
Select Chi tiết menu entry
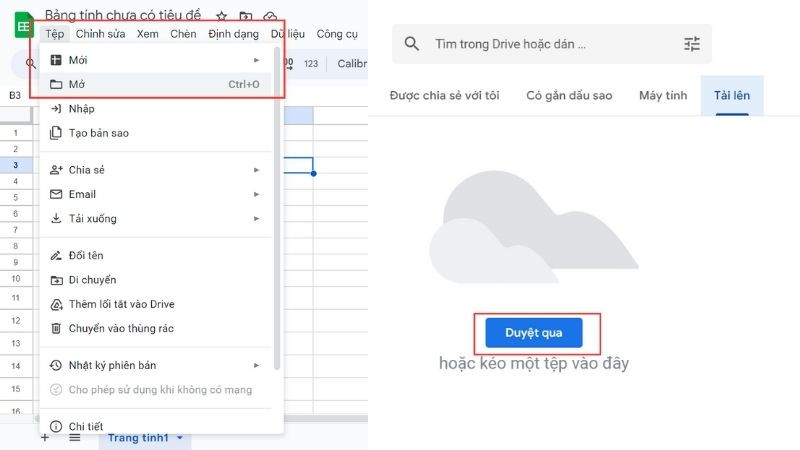[x=156, y=426]
